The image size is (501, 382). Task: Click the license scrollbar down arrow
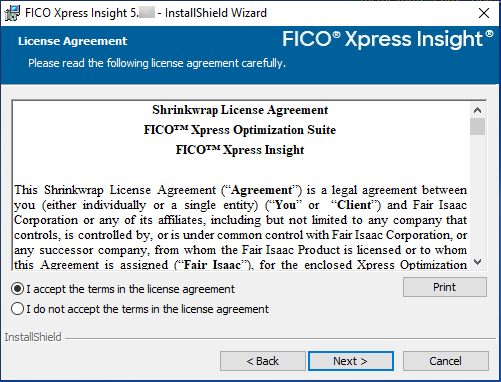click(x=477, y=262)
